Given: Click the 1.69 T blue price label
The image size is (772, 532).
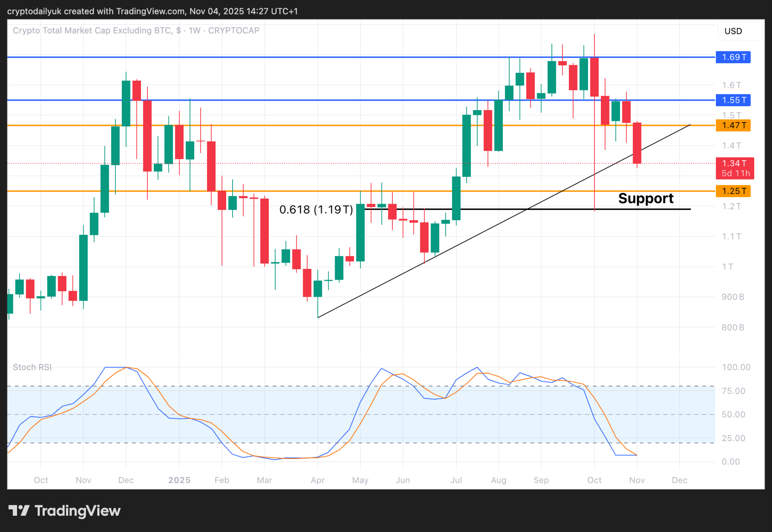Looking at the screenshot, I should tap(733, 57).
